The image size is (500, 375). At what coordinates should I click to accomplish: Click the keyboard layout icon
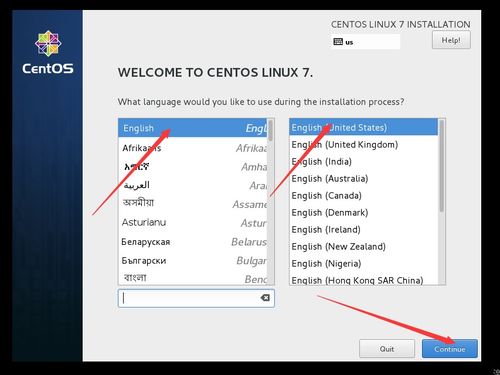(x=338, y=42)
